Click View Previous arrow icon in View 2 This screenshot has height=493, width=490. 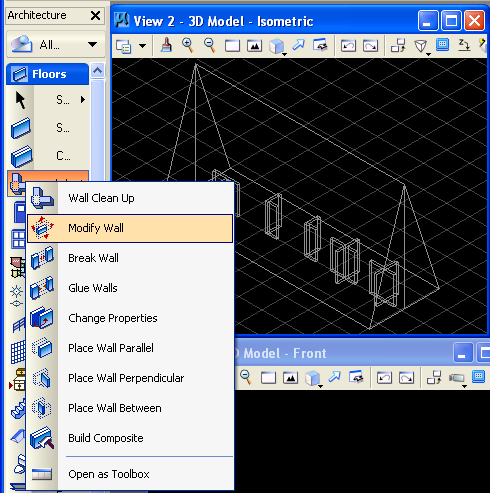[348, 46]
